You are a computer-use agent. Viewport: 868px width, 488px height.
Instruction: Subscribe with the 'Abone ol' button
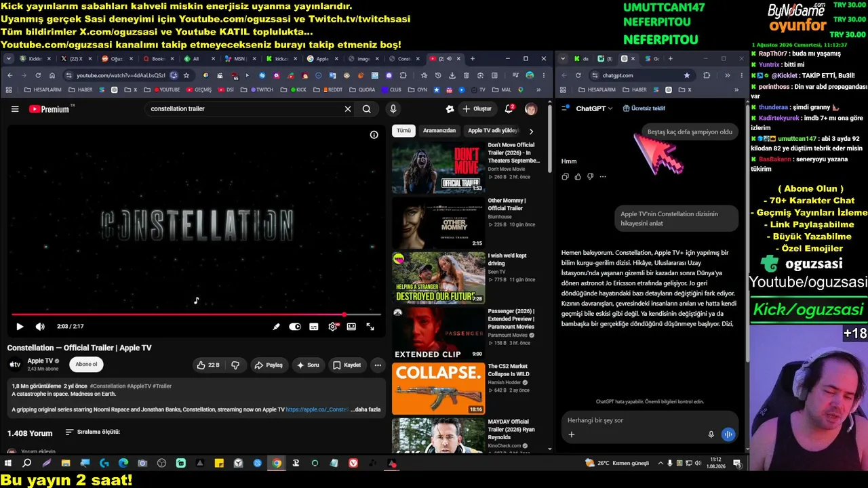(x=86, y=365)
